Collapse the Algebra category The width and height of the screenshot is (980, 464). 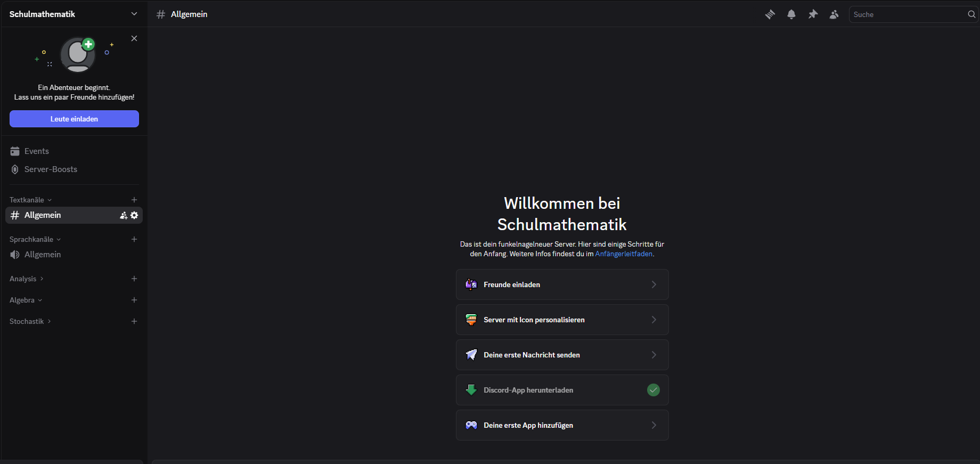click(x=26, y=300)
